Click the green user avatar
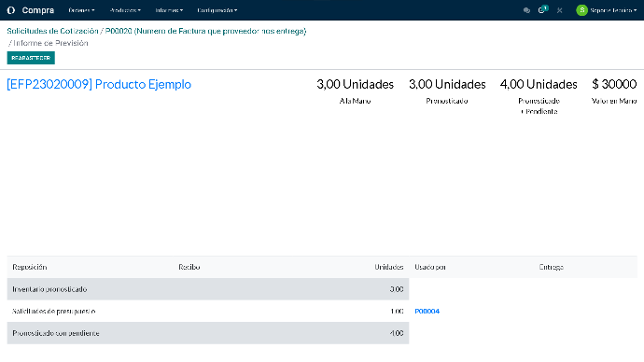Viewport: 644px width, 362px height. point(581,10)
